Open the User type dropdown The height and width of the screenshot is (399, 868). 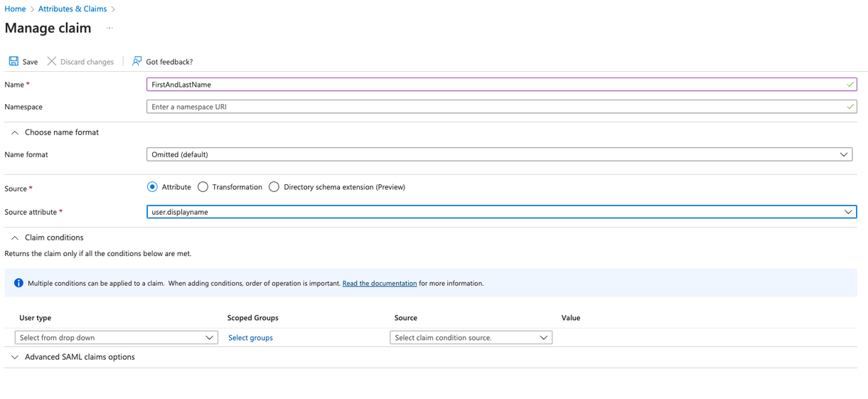click(116, 338)
